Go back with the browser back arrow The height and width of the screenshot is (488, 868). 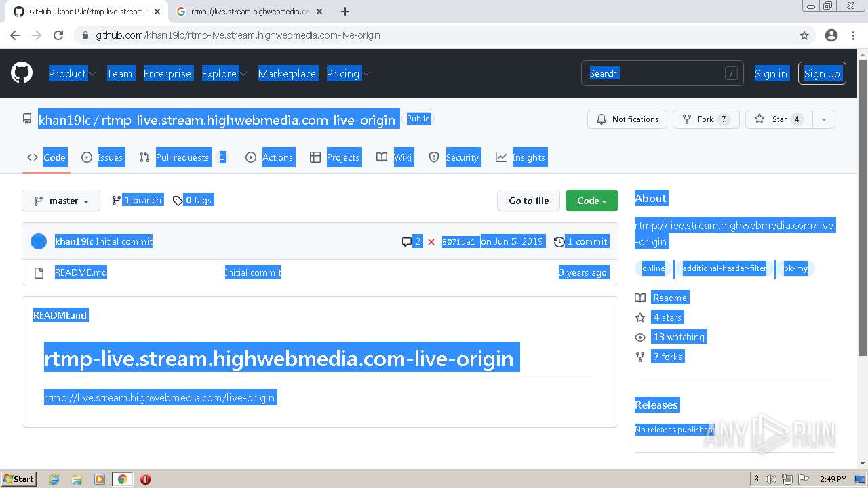pyautogui.click(x=15, y=35)
